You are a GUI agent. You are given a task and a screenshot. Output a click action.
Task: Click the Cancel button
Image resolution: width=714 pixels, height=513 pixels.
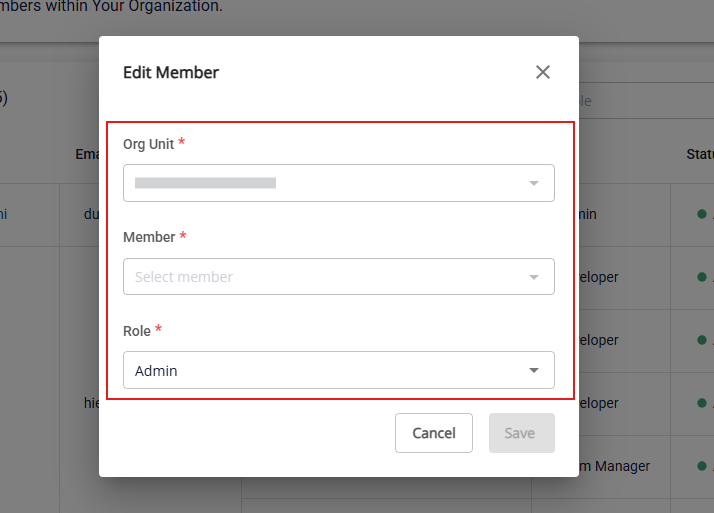pyautogui.click(x=434, y=433)
